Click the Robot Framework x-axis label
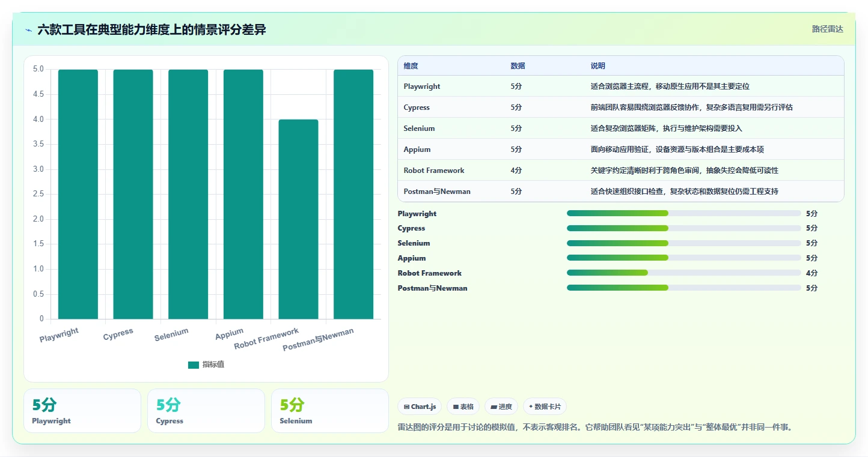Viewport: 868px width, 457px height. [266, 339]
